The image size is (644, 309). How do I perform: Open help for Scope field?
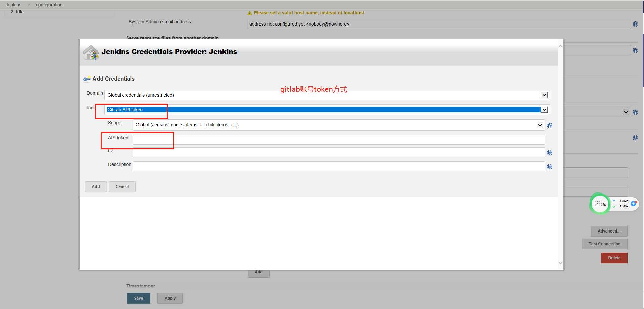550,125
